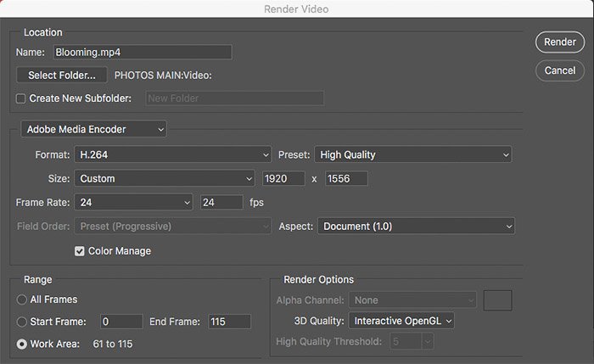Expand the Format H.264 dropdown

click(173, 154)
